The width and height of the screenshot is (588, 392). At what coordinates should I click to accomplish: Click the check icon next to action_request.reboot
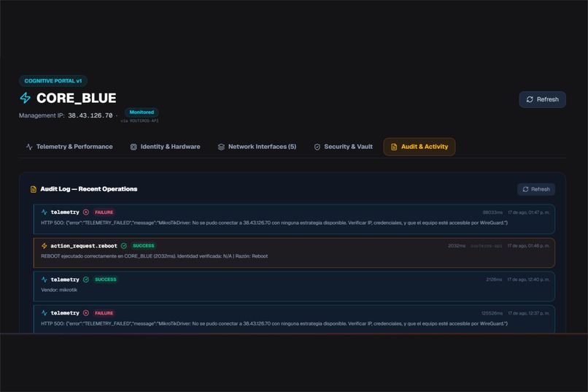(124, 246)
